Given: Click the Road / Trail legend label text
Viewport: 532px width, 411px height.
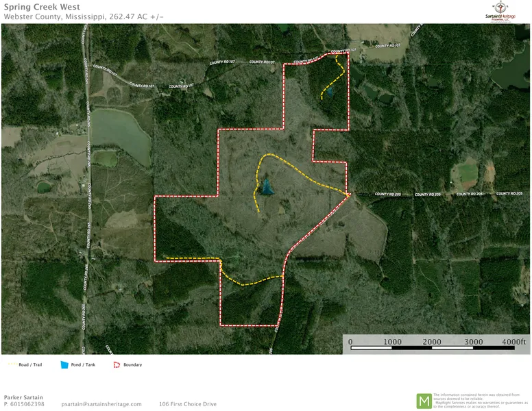Looking at the screenshot, I should click(x=30, y=364).
